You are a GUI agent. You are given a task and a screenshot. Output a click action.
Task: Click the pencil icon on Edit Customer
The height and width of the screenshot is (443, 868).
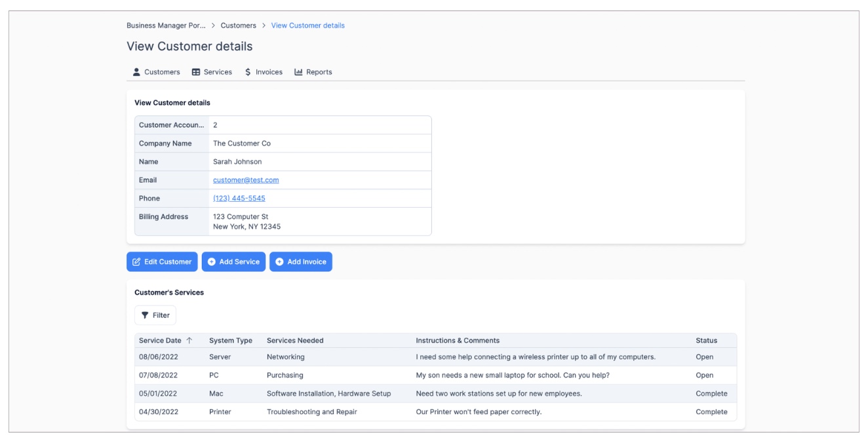click(x=136, y=261)
